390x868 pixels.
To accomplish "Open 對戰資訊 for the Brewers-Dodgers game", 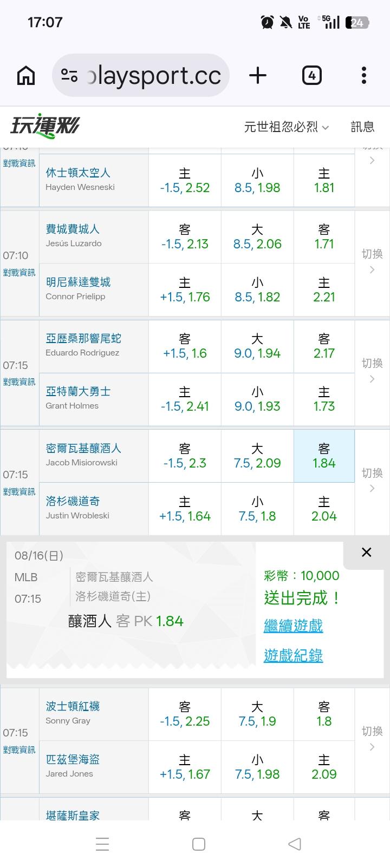I will click(x=19, y=491).
